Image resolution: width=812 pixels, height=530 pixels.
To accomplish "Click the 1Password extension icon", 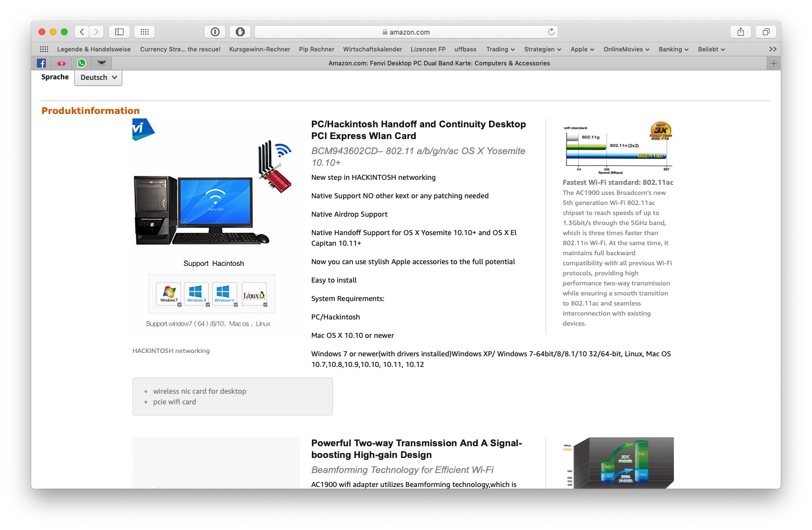I will [x=215, y=32].
